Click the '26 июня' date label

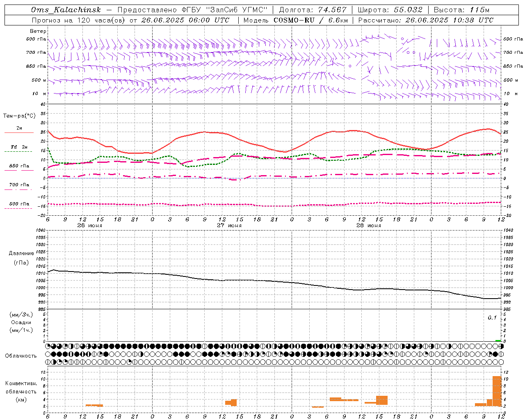(x=90, y=226)
